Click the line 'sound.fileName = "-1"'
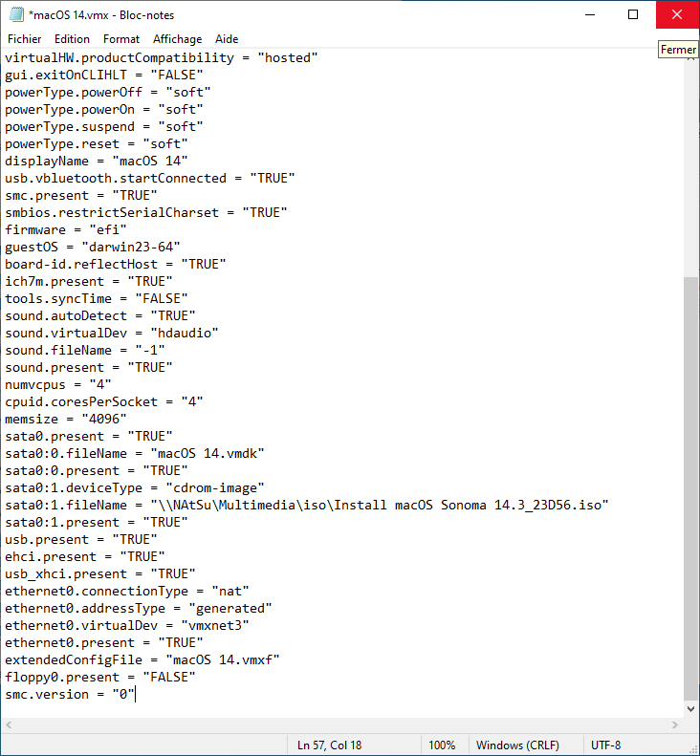Screen dimensions: 700x756 coord(85,350)
